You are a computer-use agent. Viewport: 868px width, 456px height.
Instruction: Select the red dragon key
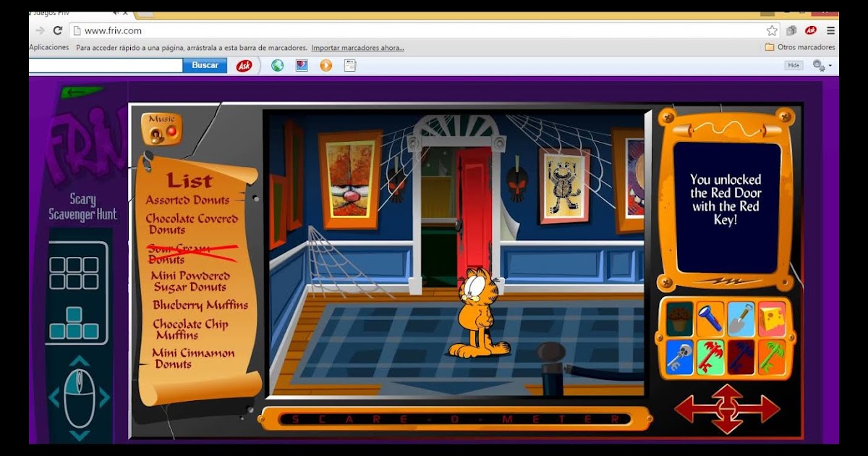710,358
